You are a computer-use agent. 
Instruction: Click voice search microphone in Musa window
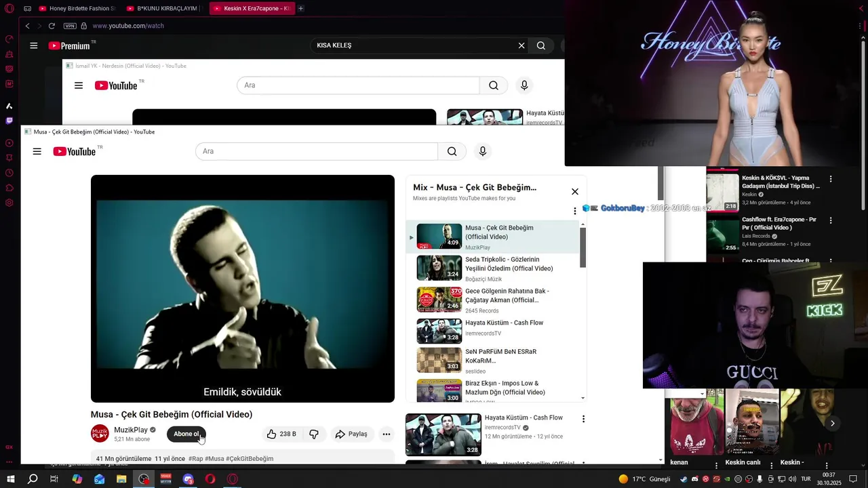(483, 151)
